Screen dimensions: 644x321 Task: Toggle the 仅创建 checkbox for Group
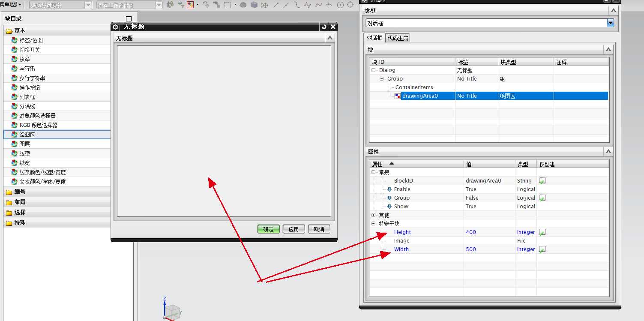pos(542,198)
